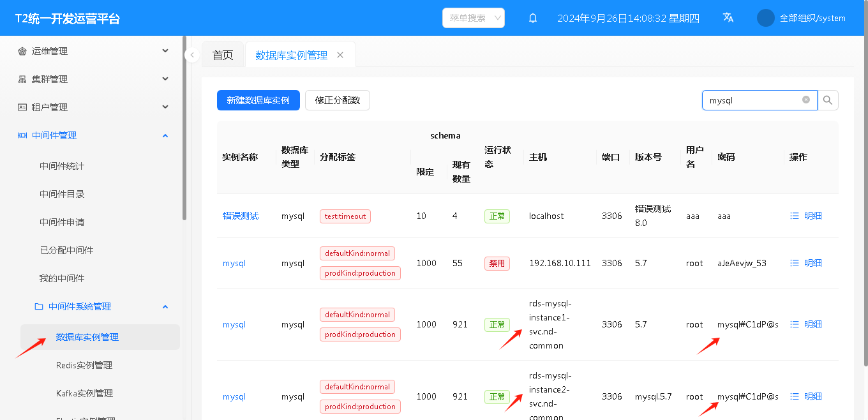Select the 数据库实例管理 tab

tap(291, 55)
